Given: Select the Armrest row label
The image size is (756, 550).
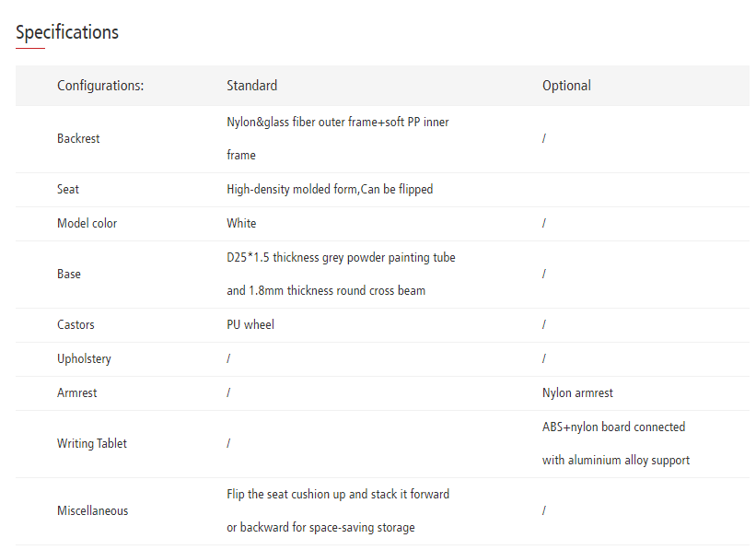Looking at the screenshot, I should tap(77, 392).
